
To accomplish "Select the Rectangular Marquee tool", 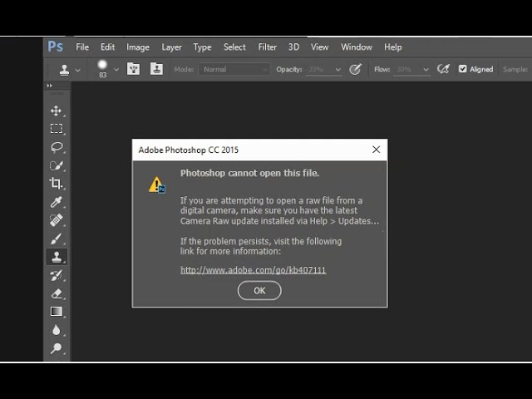I will coord(57,129).
